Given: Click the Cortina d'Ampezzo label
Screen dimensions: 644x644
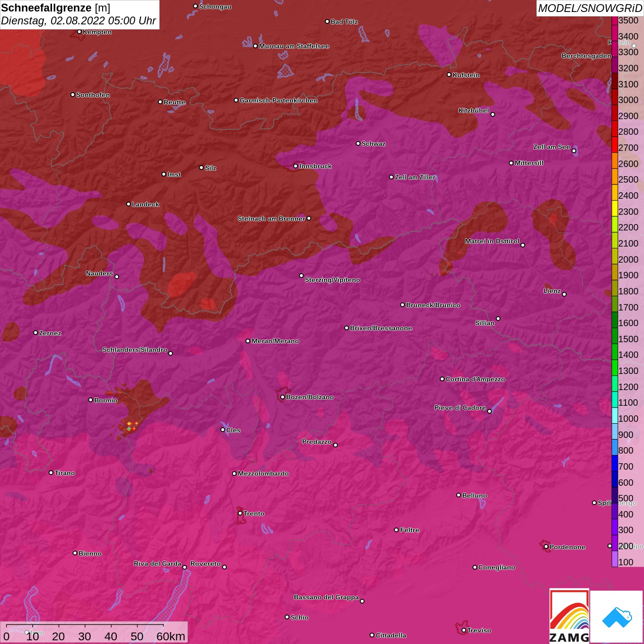Looking at the screenshot, I should pyautogui.click(x=475, y=379).
